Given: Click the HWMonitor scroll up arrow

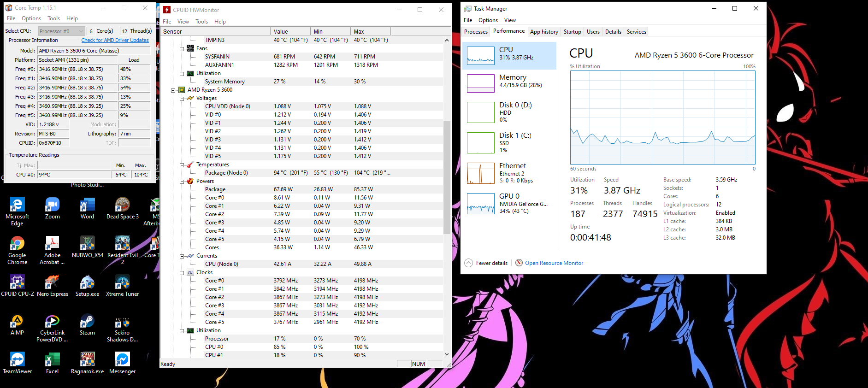Looking at the screenshot, I should tap(447, 40).
